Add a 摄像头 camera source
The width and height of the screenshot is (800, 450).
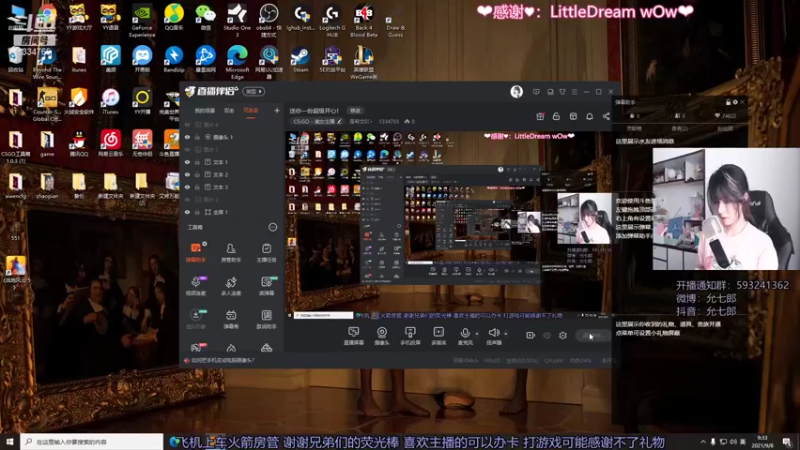[x=382, y=336]
